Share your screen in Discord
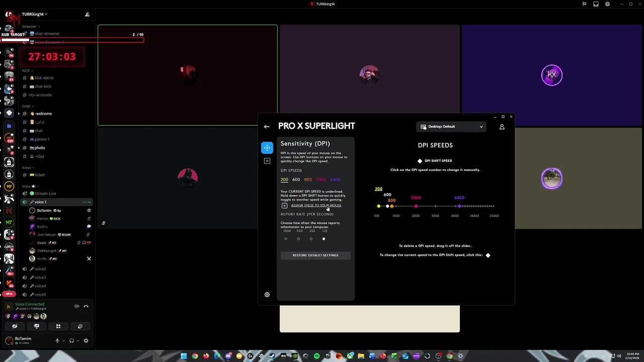This screenshot has width=644, height=362. click(36, 326)
